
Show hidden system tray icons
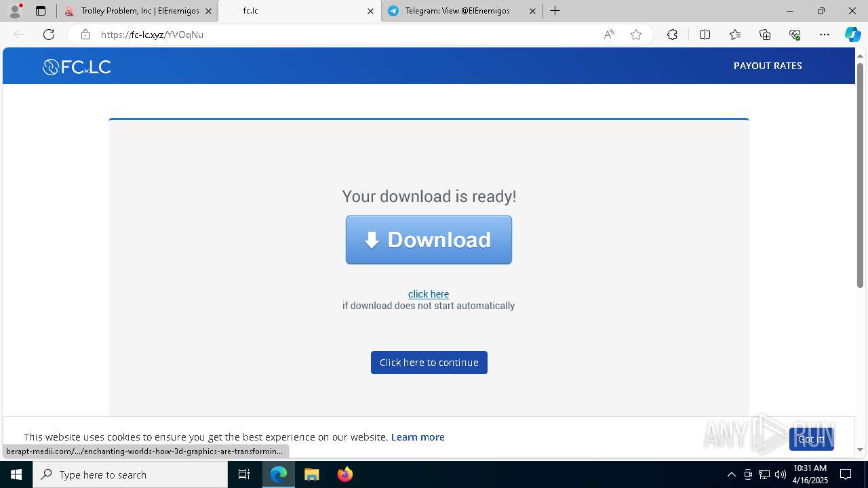point(731,474)
